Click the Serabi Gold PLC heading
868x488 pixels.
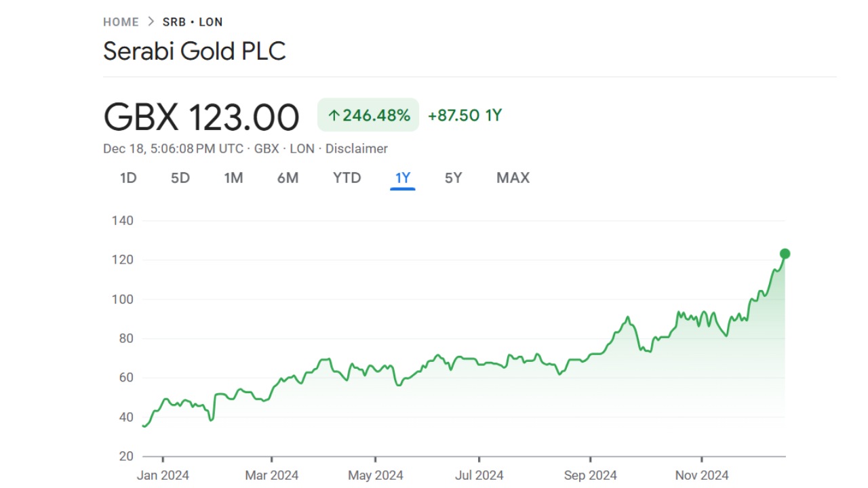click(x=195, y=52)
